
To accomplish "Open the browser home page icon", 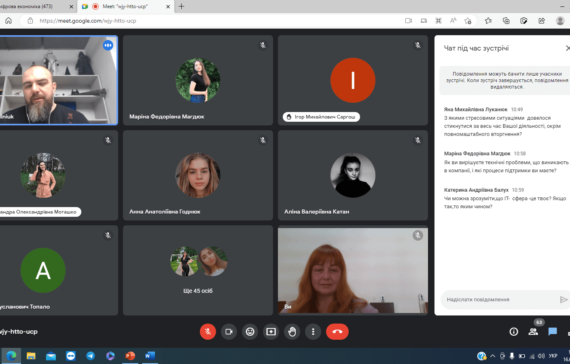I will click(8, 21).
